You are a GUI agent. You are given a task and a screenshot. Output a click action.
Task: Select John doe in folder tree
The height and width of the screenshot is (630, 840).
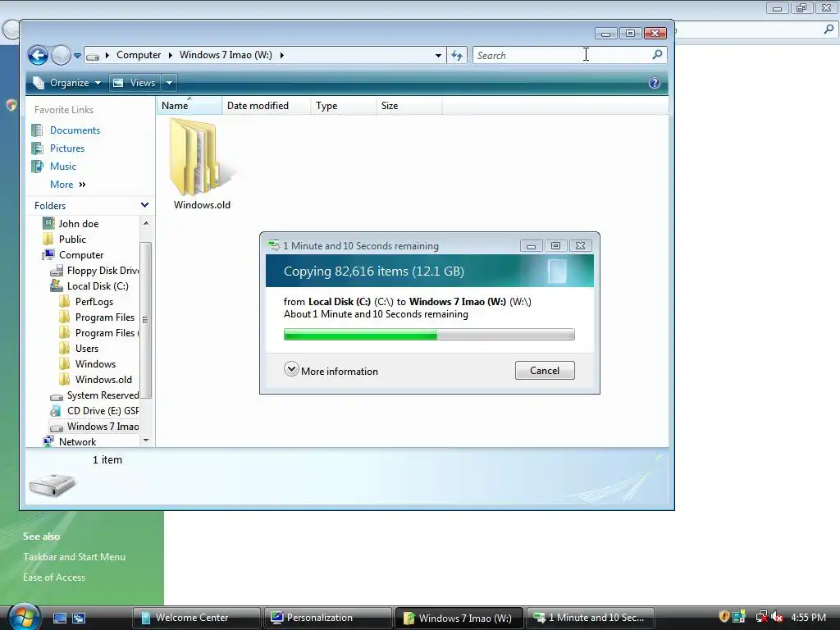click(78, 224)
